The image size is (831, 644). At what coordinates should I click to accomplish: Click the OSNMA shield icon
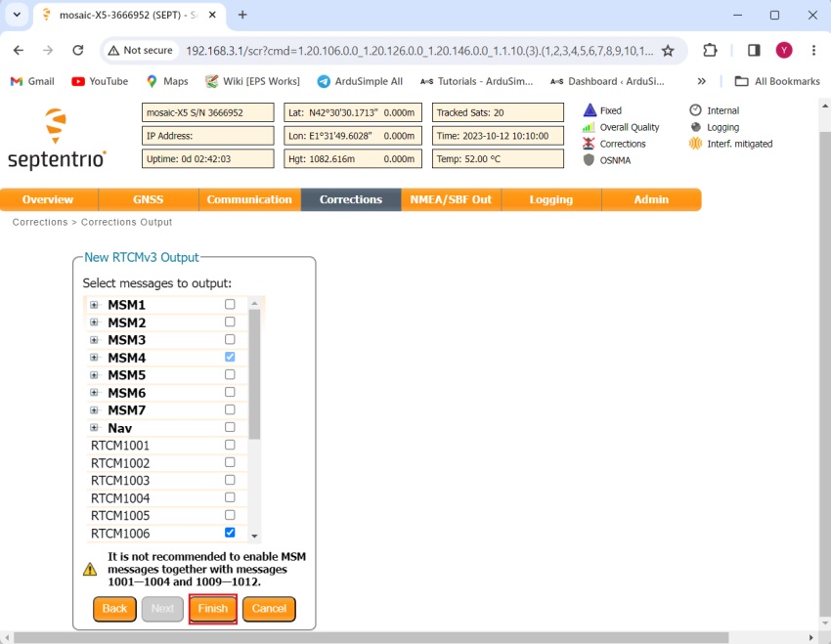pos(589,160)
